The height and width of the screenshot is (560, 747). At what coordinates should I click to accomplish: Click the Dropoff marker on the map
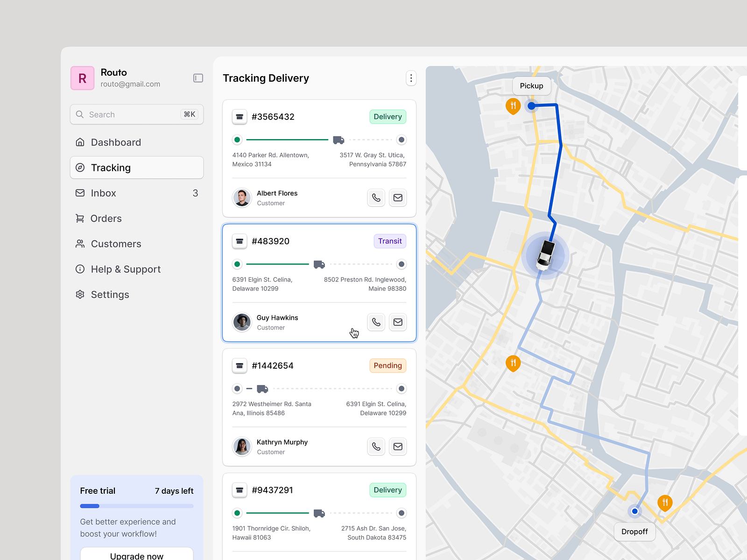pyautogui.click(x=634, y=532)
